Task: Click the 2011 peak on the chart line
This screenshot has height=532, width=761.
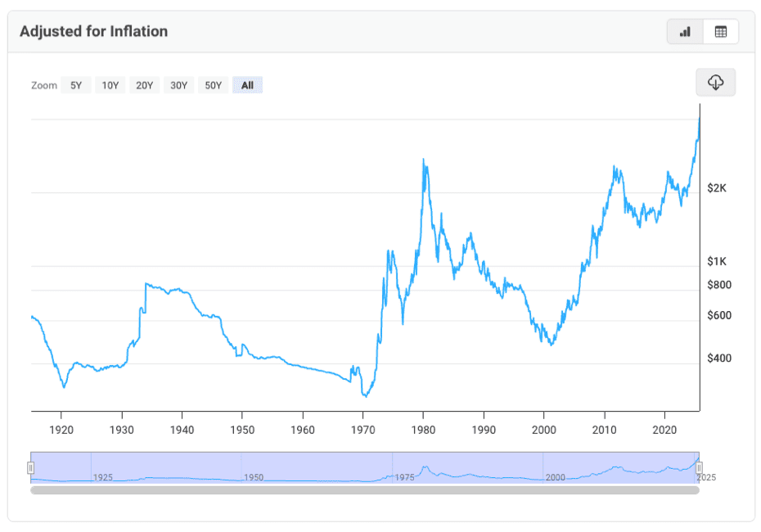Action: pyautogui.click(x=614, y=167)
